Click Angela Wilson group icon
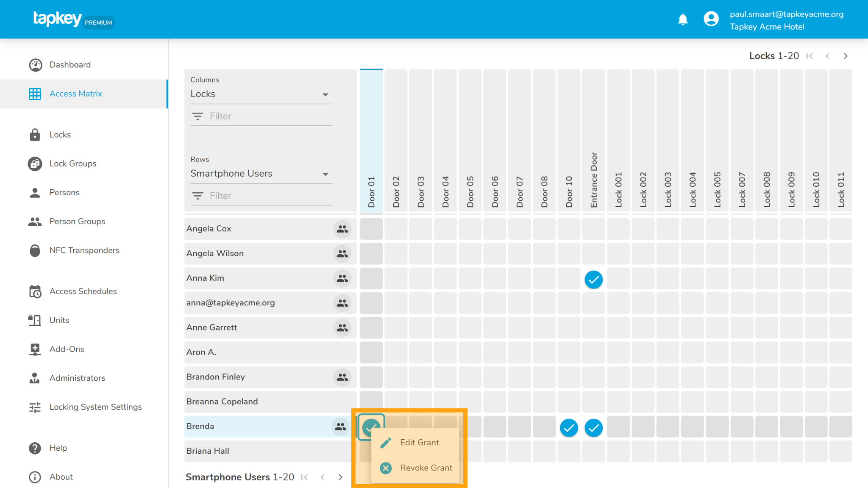Screen dimensions: 868x488 point(342,253)
